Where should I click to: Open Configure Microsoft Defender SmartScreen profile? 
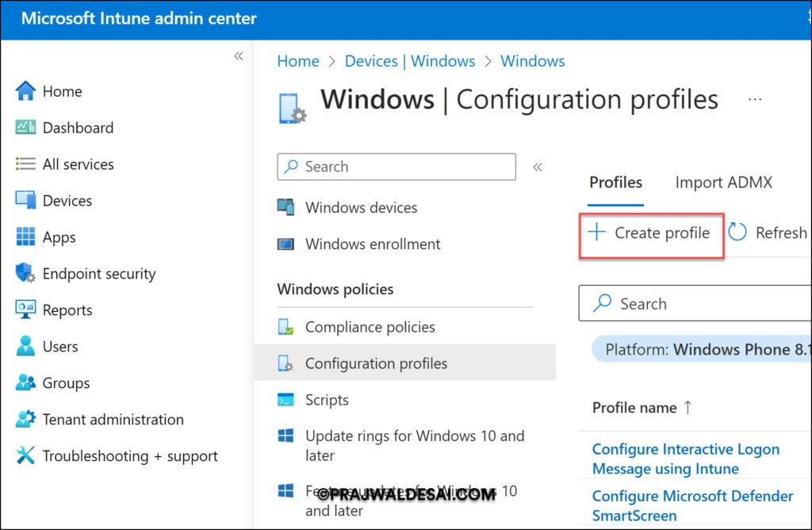(x=692, y=505)
